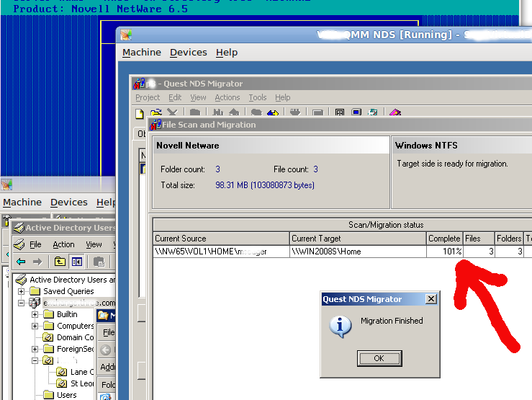Open the Actions menu in Quest NDS Migrator
532x400 pixels.
coord(227,97)
